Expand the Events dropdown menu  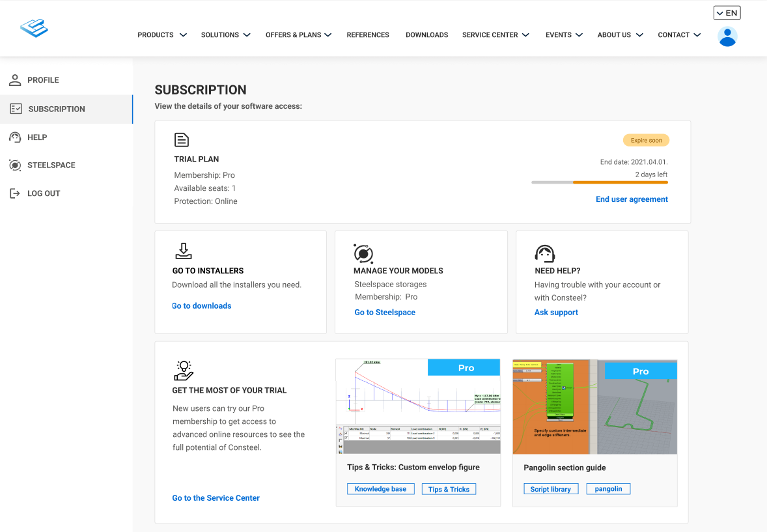coord(564,35)
